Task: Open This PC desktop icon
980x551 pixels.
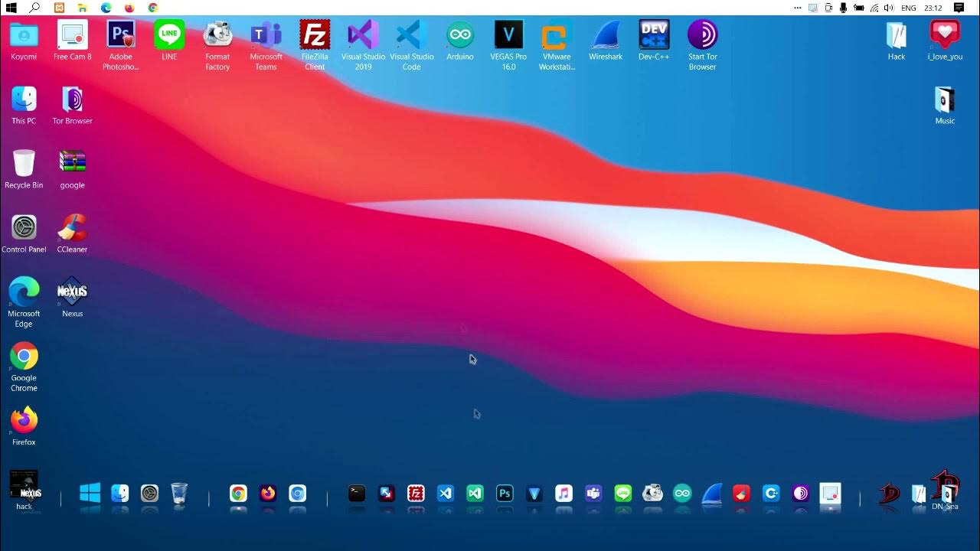Action: click(24, 105)
